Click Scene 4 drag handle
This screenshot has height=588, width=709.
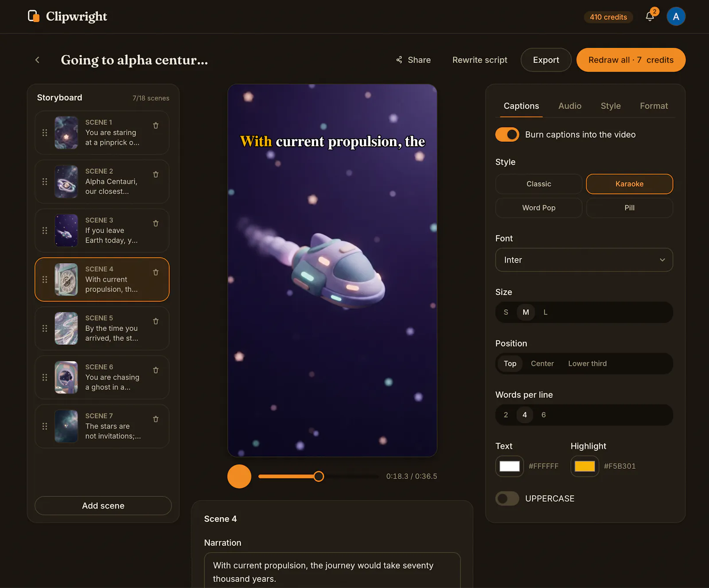click(x=45, y=280)
